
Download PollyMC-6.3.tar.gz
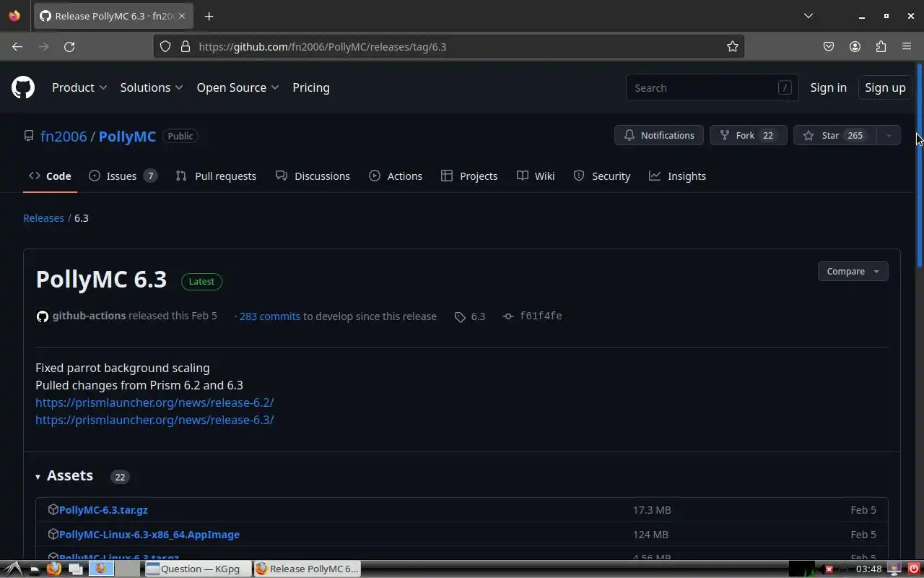(x=103, y=509)
